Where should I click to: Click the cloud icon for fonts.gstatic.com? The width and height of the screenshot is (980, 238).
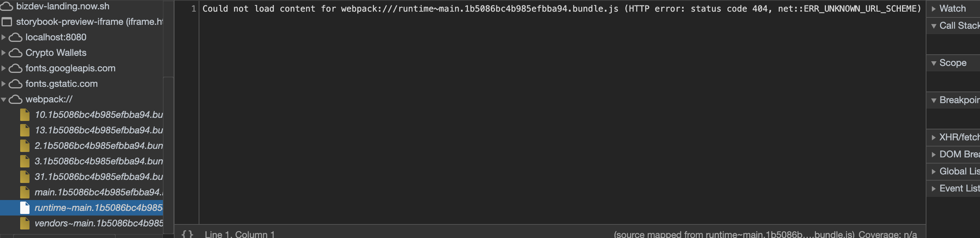(16, 84)
